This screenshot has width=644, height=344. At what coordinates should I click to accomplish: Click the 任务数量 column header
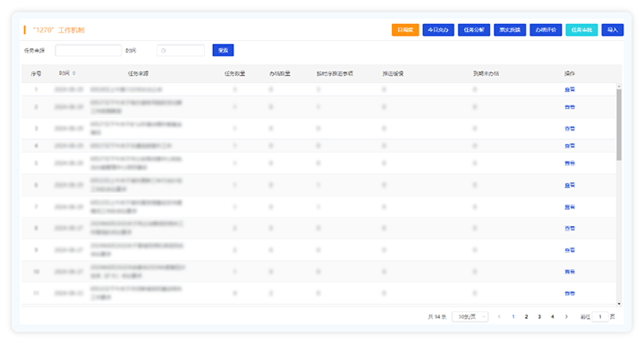coord(234,73)
